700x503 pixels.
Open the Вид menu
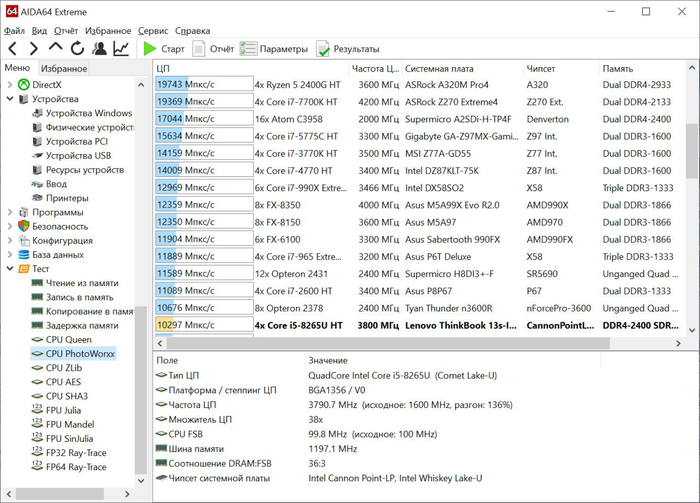pos(39,30)
